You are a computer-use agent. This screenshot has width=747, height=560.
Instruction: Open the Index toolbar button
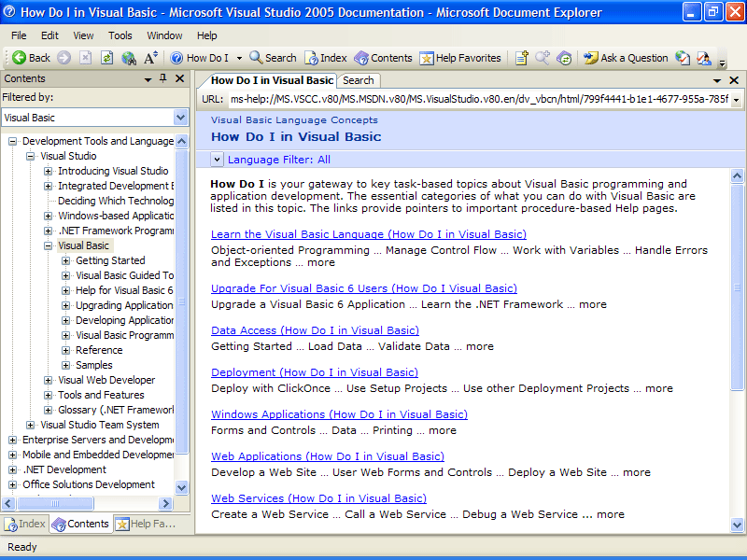pyautogui.click(x=327, y=58)
